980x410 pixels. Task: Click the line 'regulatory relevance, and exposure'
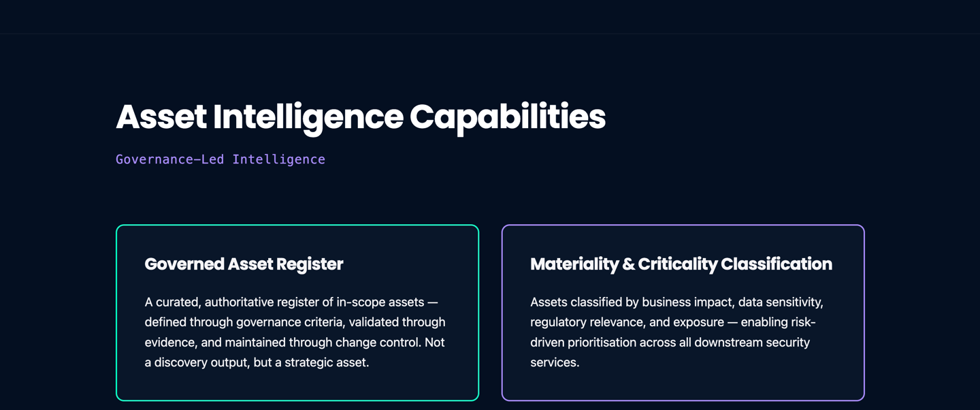[x=672, y=322]
